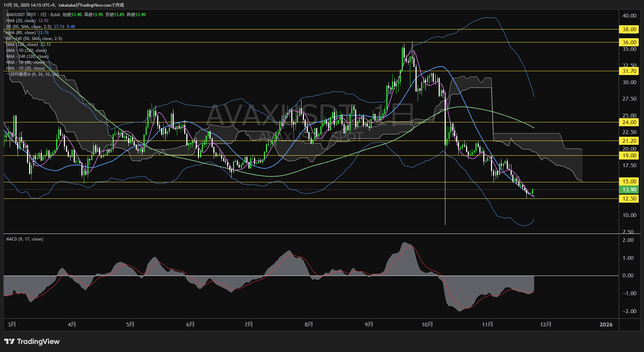644x352 pixels.
Task: Click the chart creation timestamp header text
Action: coord(64,5)
